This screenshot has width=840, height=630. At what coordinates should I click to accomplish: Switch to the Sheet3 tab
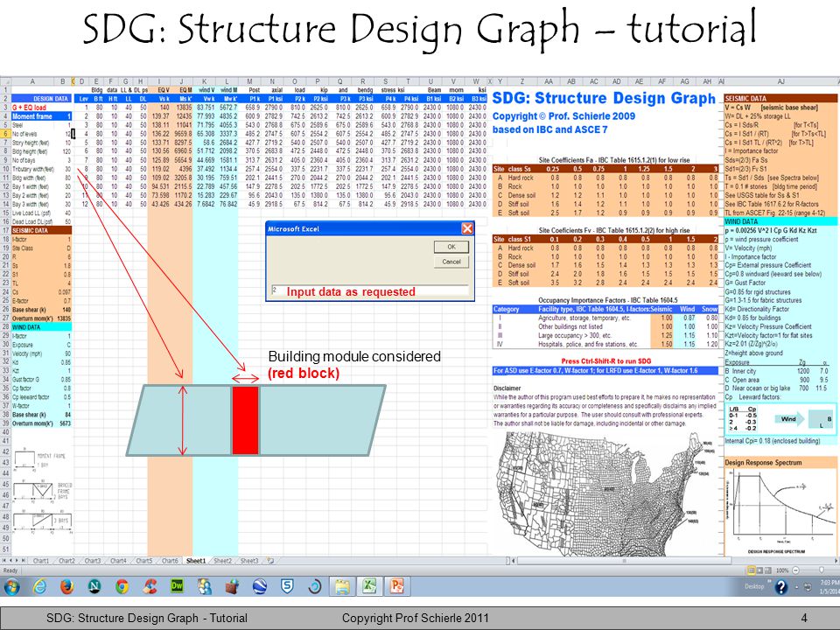pos(249,561)
